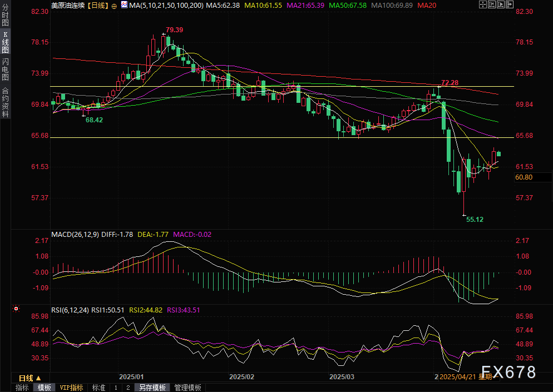This screenshot has height=392, width=553.
Task: Click the circled plus icon beside 日线 title
Action: (115, 5)
